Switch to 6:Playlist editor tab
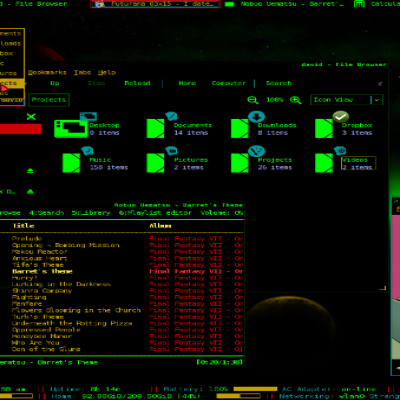The height and width of the screenshot is (400, 400). pyautogui.click(x=155, y=213)
